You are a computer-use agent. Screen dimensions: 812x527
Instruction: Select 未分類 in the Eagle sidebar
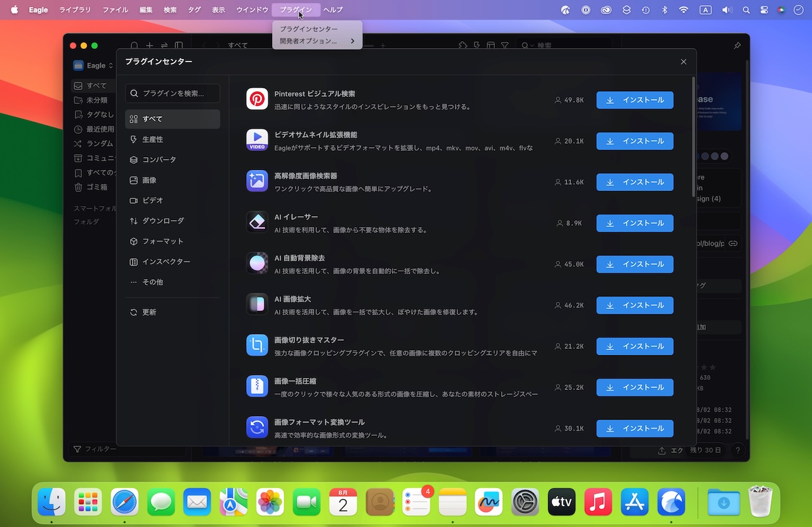pyautogui.click(x=93, y=100)
